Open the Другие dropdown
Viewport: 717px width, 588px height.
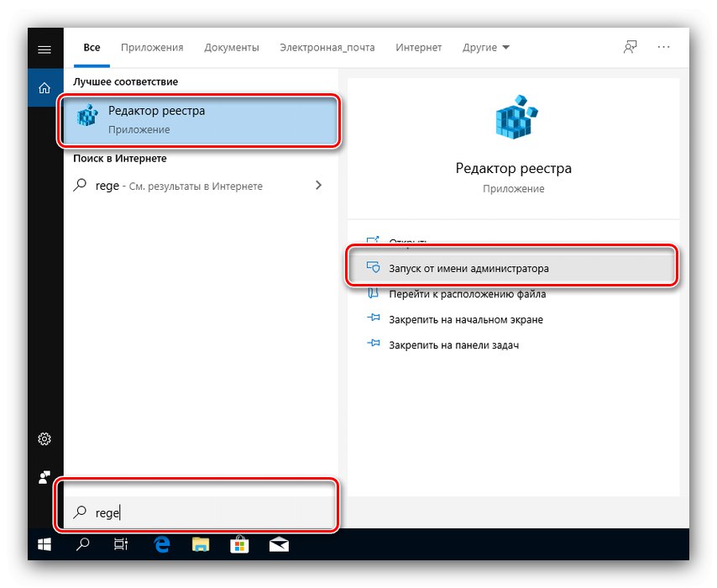tap(485, 48)
